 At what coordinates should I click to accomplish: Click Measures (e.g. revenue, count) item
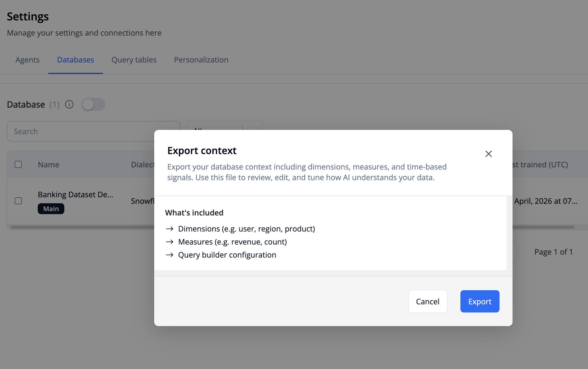[232, 242]
